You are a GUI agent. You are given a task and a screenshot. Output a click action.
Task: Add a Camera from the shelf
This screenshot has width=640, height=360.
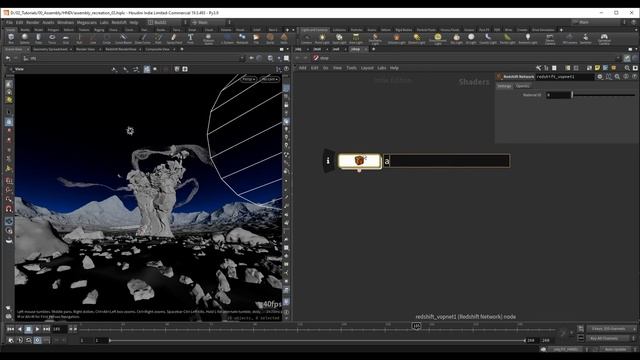[x=307, y=38]
